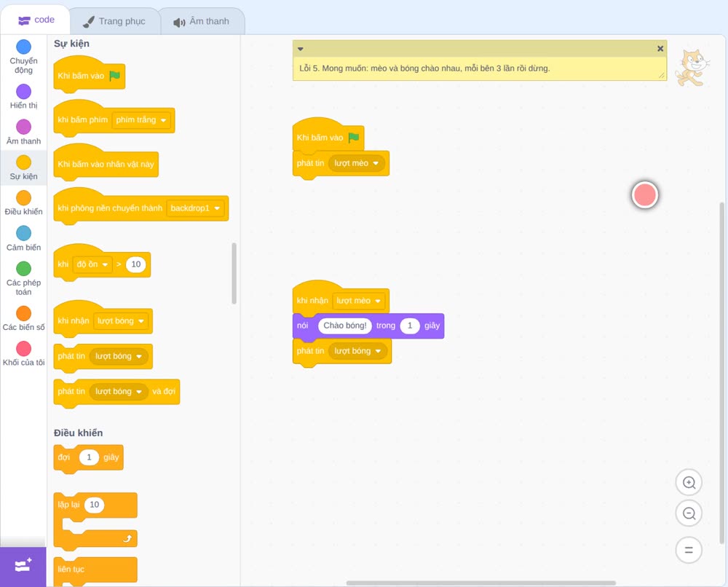The width and height of the screenshot is (728, 587).
Task: Click the cat sprite watermark thumbnail
Action: (692, 68)
